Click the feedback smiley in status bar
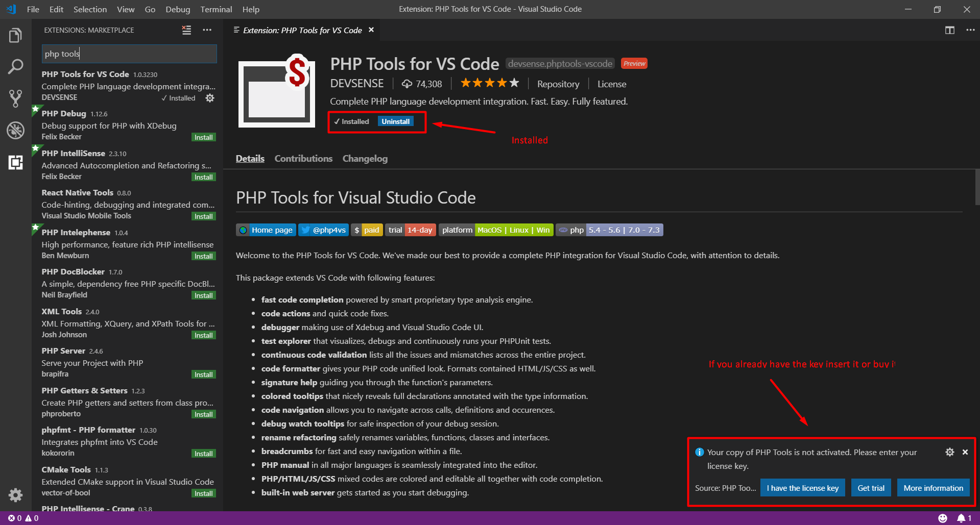 pos(943,518)
